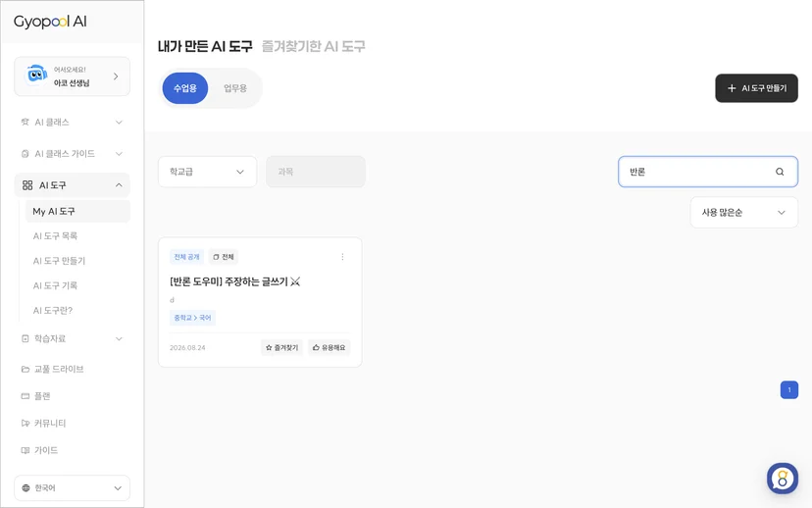Open the 플랜 link
Viewport: 812px width, 508px height.
click(x=42, y=396)
